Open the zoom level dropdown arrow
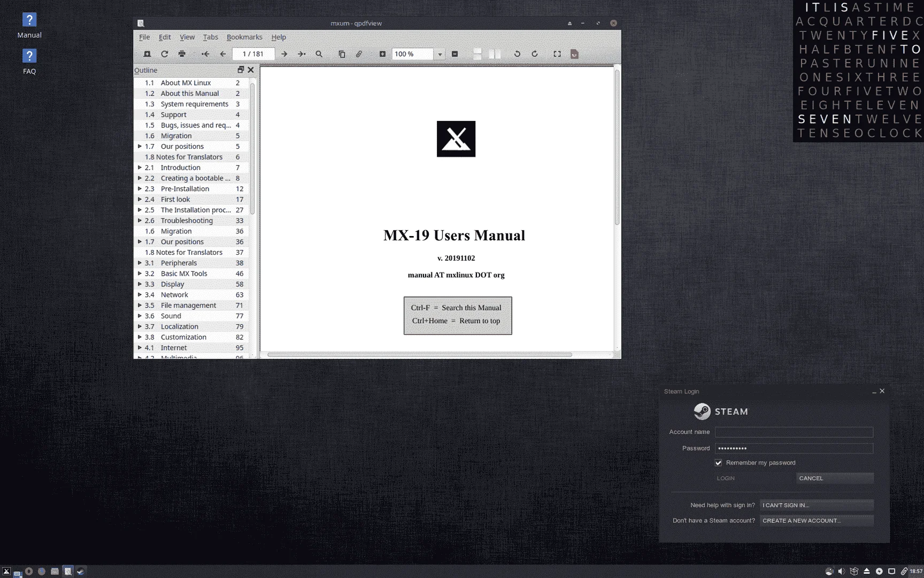This screenshot has width=924, height=578. 440,54
